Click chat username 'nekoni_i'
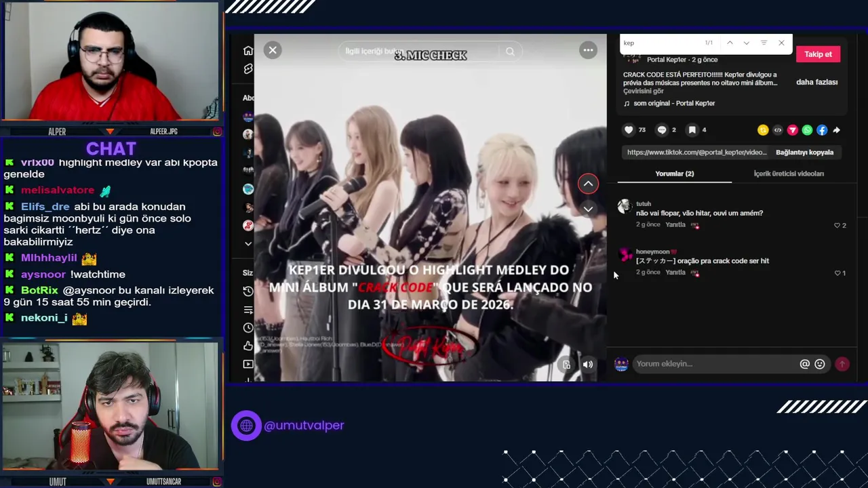The height and width of the screenshot is (488, 868). pos(44,318)
